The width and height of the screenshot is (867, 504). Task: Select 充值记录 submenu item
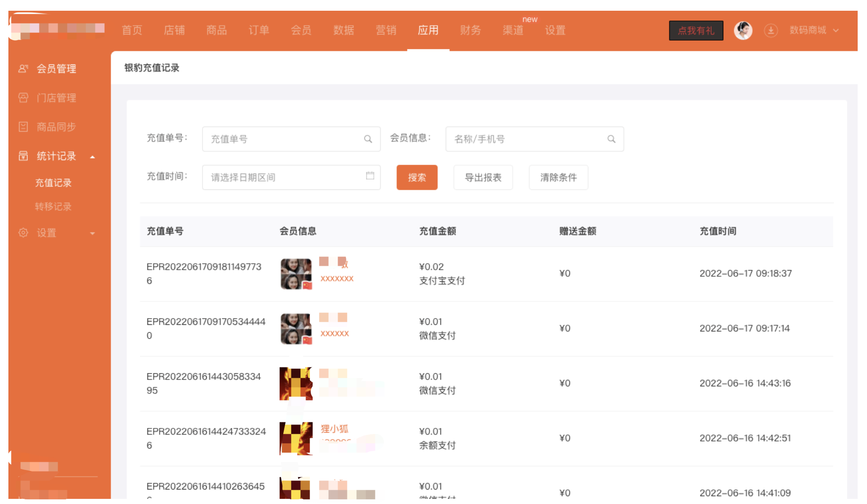(x=53, y=182)
